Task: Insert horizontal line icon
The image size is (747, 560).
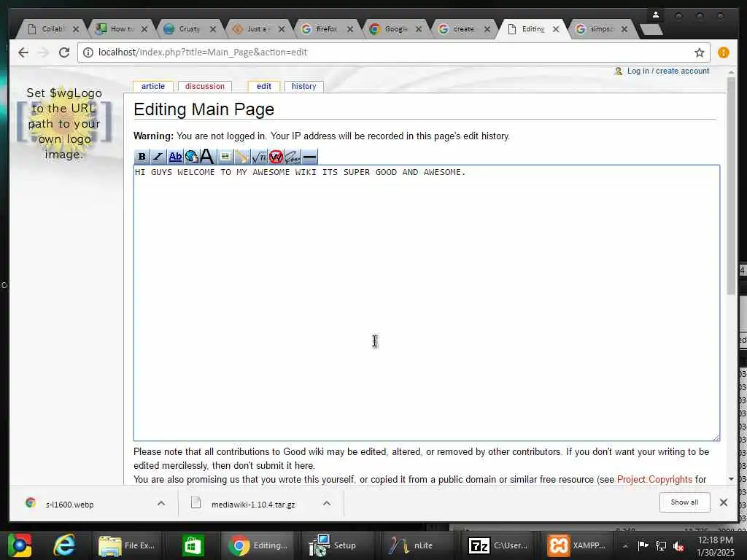Action: tap(309, 156)
